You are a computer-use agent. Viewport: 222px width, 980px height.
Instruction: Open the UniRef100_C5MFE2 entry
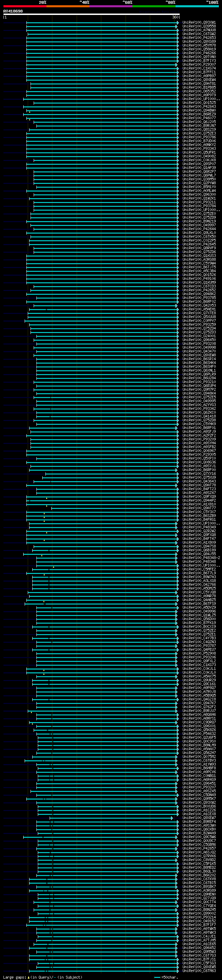[x=199, y=569]
